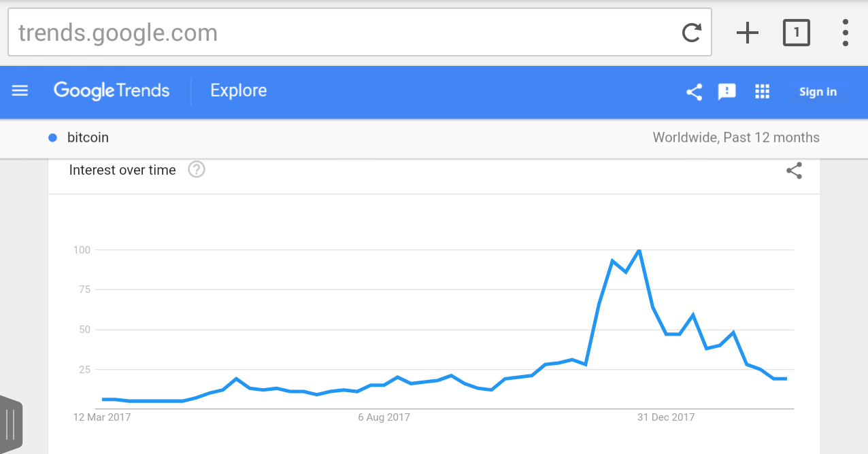Open the Google apps grid
This screenshot has width=868, height=454.
762,92
